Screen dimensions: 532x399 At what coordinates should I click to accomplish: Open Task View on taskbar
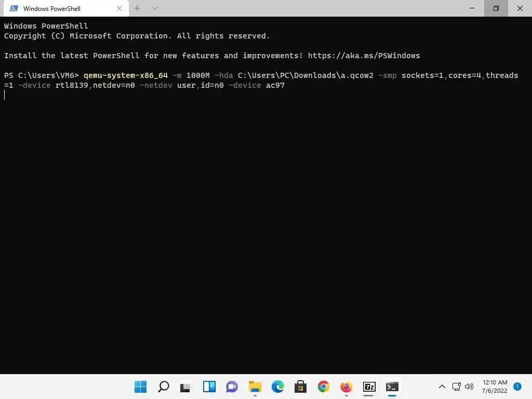tap(187, 387)
